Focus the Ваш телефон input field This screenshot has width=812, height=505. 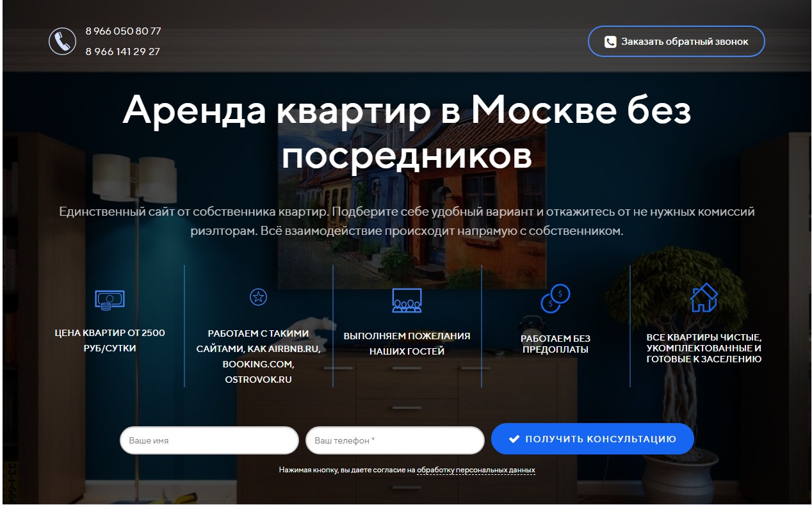pyautogui.click(x=395, y=440)
